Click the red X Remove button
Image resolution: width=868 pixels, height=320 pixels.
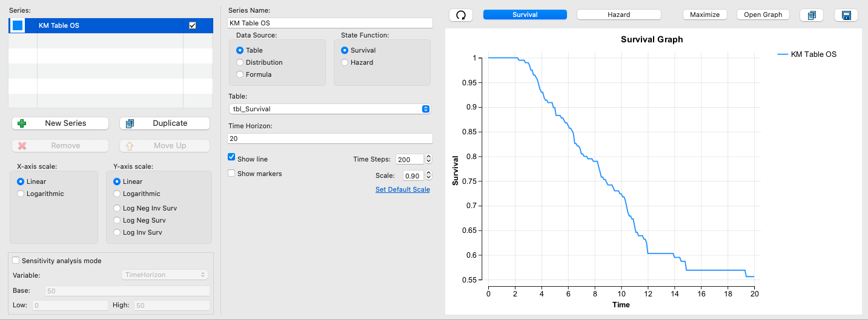coord(60,146)
